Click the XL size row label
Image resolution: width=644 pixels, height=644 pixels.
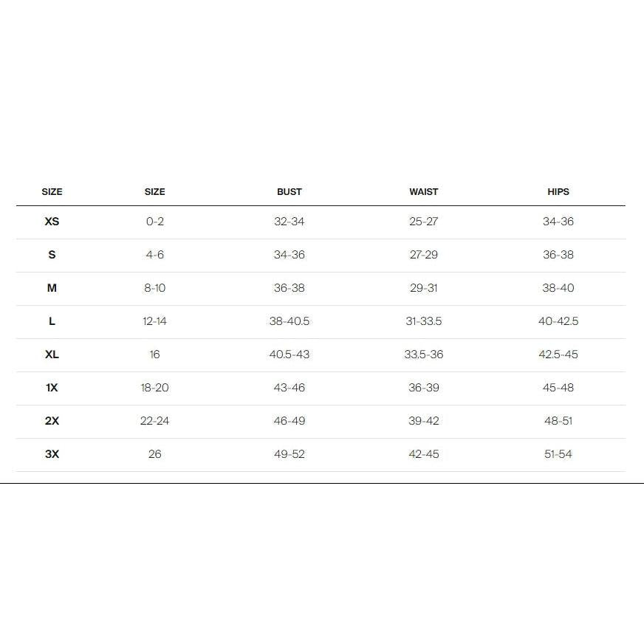(52, 354)
